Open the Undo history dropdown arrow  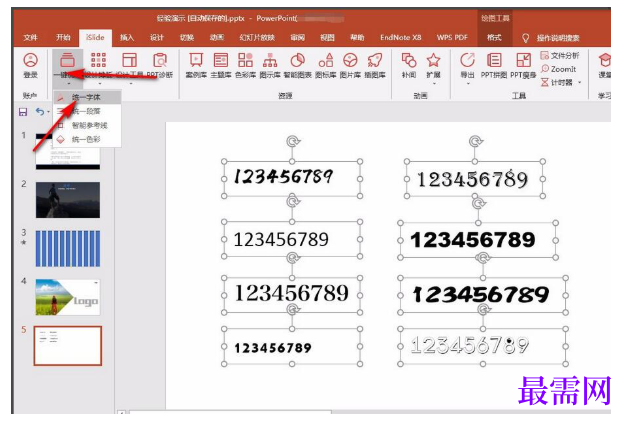48,112
